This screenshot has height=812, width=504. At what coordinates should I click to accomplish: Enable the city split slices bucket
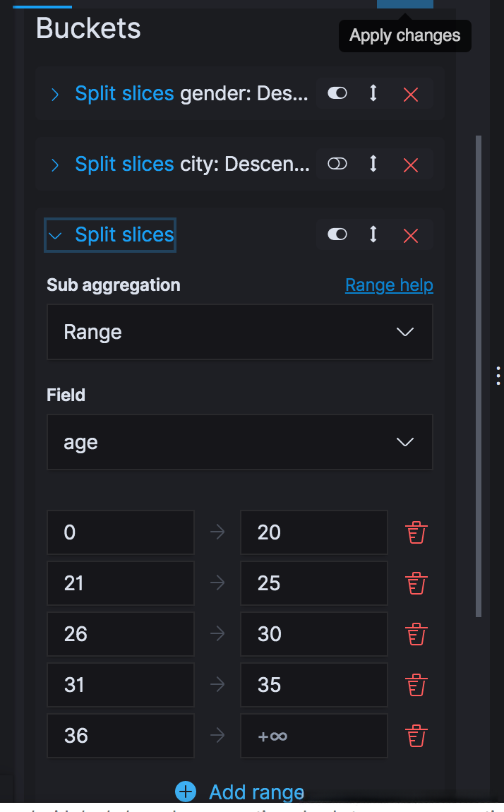[x=337, y=164]
